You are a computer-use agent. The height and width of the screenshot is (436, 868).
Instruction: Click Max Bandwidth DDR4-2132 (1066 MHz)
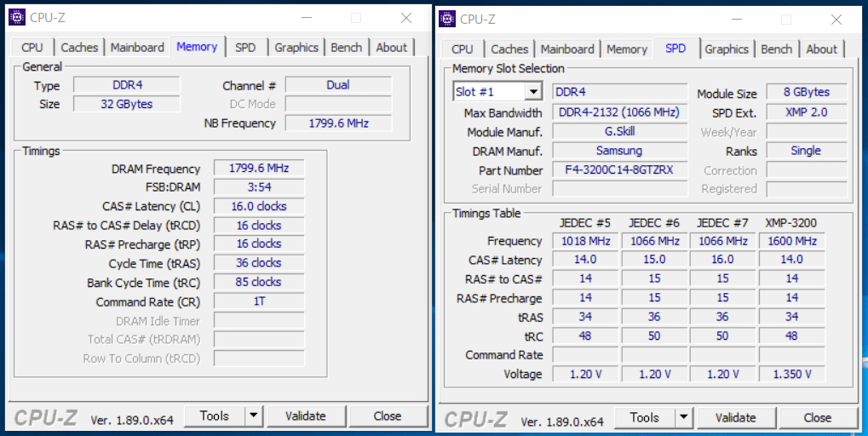(620, 112)
